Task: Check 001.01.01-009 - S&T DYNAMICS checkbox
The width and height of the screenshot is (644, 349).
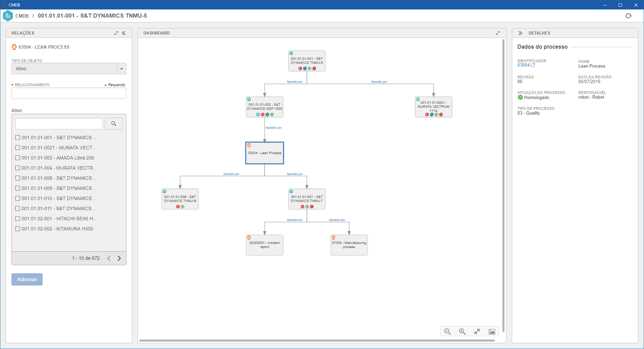Action: click(18, 188)
